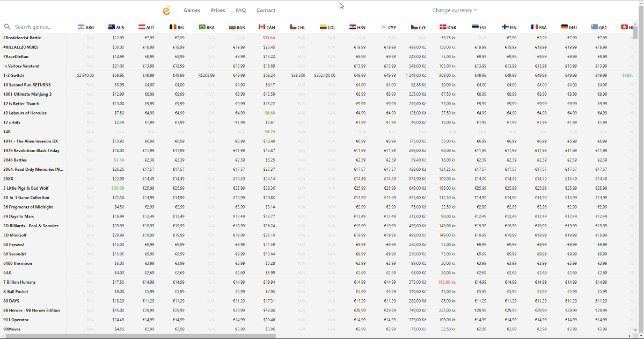Select the BGR flag column header
Viewport: 644px width, 339px height.
[237, 27]
